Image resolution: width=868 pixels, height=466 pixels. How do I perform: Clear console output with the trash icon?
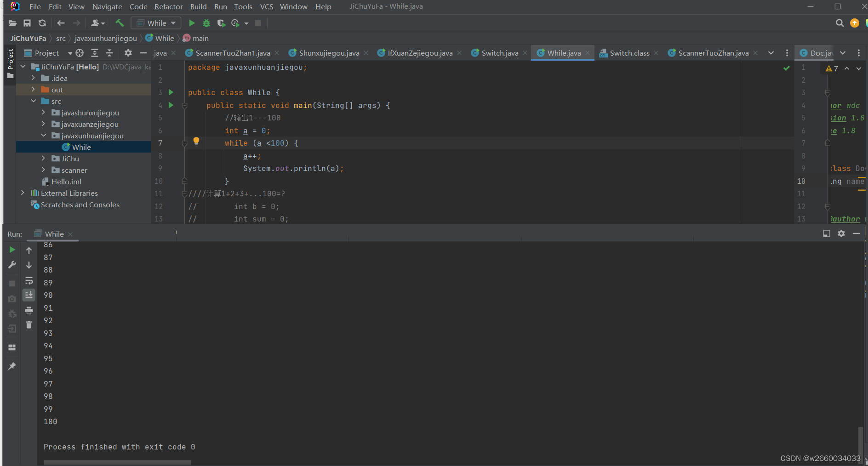[x=29, y=324]
